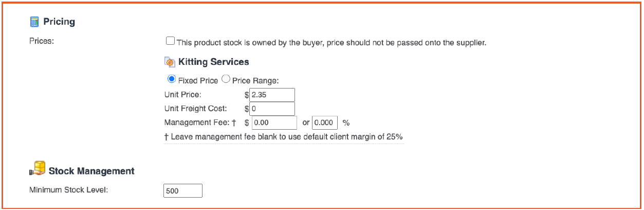Click the Management Fee percentage field
This screenshot has height=210, width=644.
pyautogui.click(x=325, y=122)
